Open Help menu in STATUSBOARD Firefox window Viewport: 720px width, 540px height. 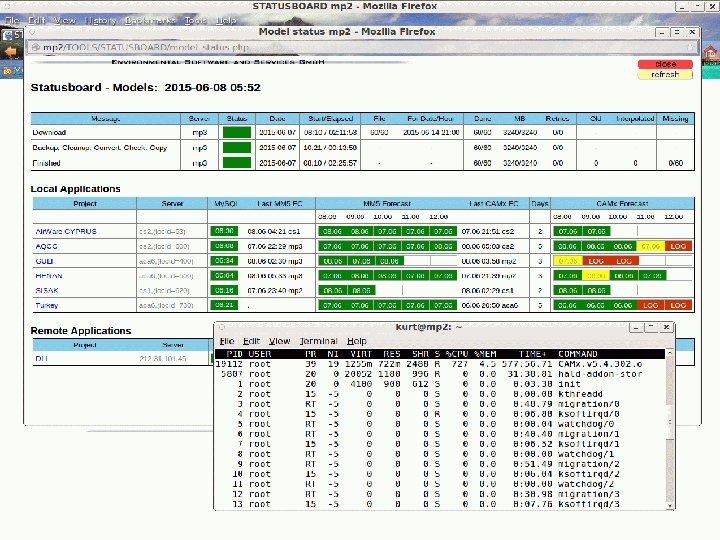tap(226, 20)
